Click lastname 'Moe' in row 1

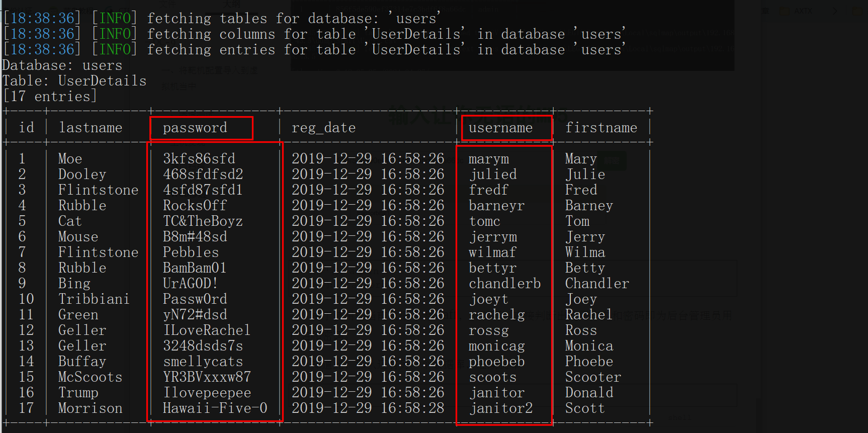pyautogui.click(x=70, y=159)
